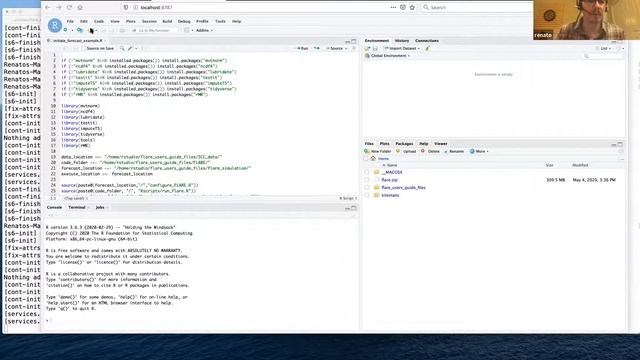Reload the page with the refresh icon
This screenshot has height=360, width=640.
click(x=69, y=7)
